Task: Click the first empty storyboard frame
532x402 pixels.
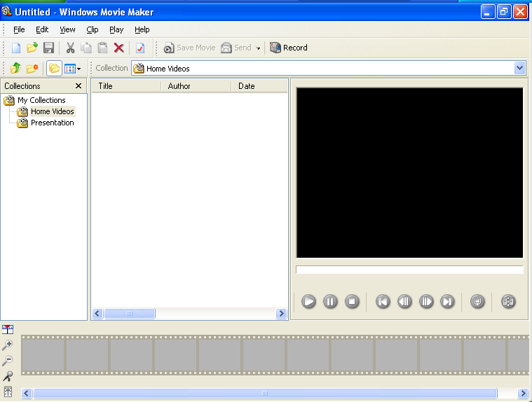Action: click(43, 355)
